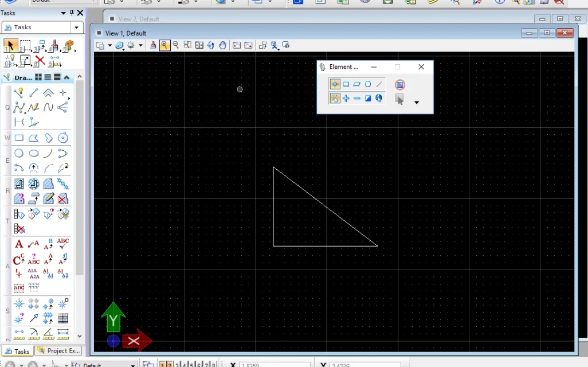
Task: Activate the Rotate View tool in View 1
Action: point(211,45)
